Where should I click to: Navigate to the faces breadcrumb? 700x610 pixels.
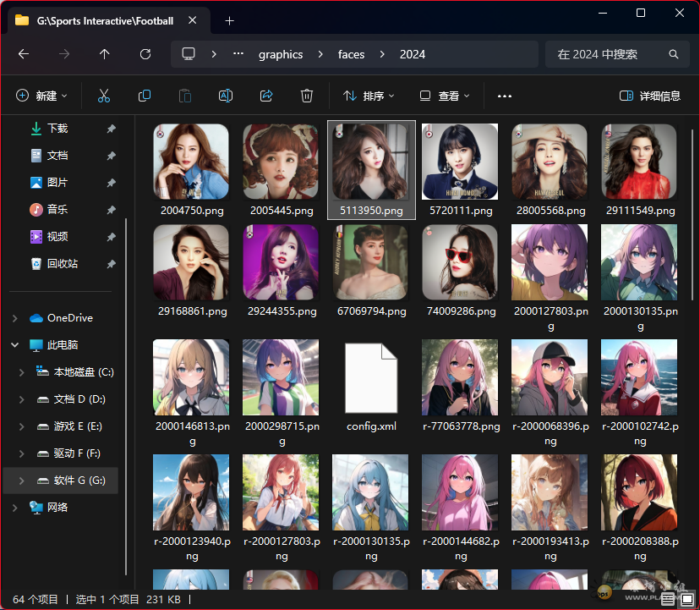351,54
